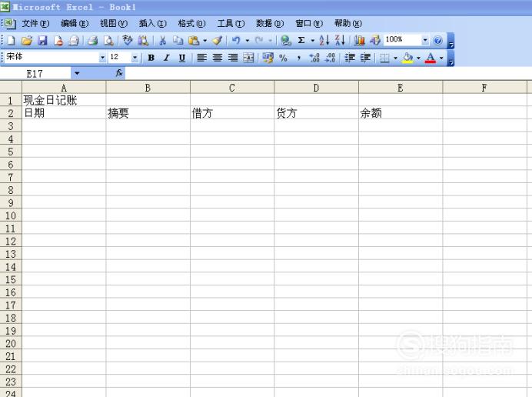This screenshot has height=397, width=532.
Task: Click the Excel workbook icon beside File menu
Action: [9, 23]
